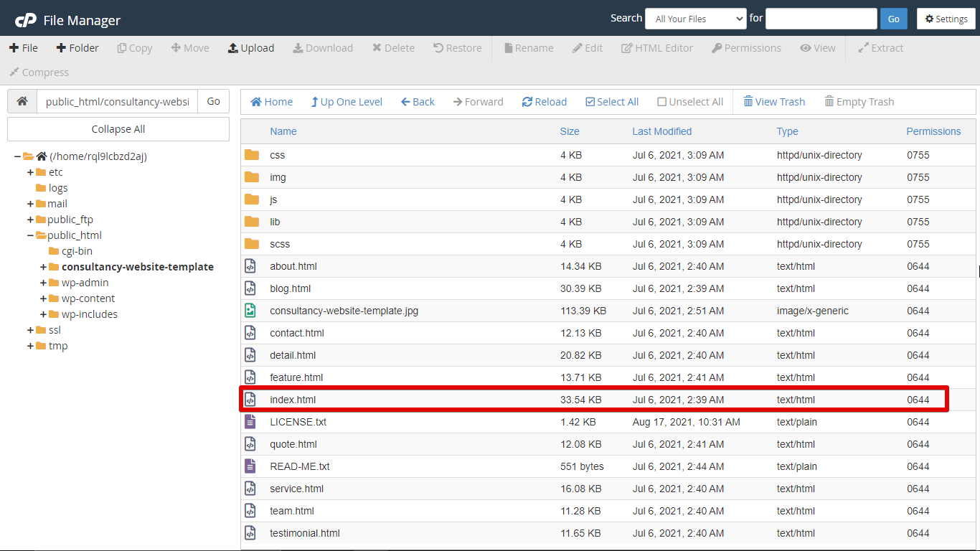This screenshot has width=980, height=551.
Task: Expand the mail folder in tree
Action: point(31,204)
